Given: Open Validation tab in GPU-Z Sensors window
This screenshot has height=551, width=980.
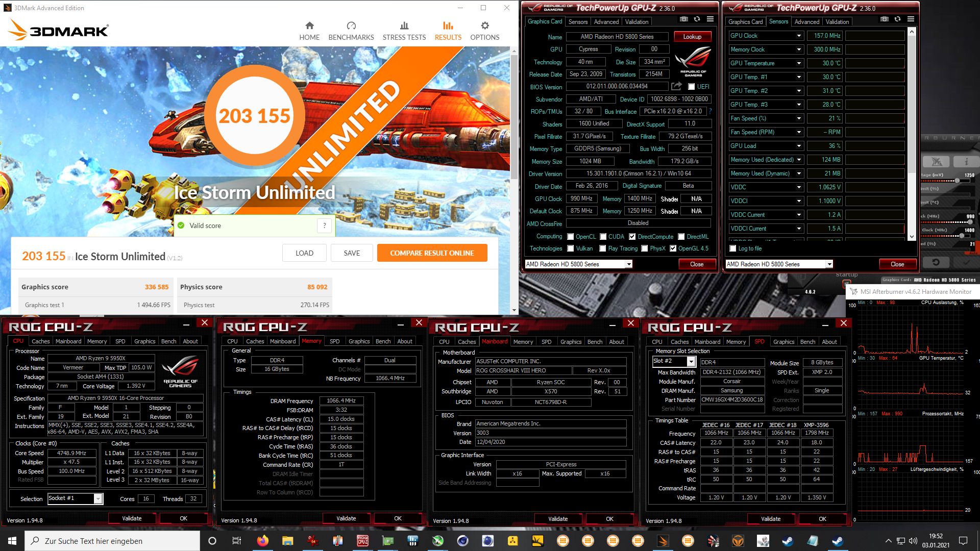Looking at the screenshot, I should coord(837,22).
